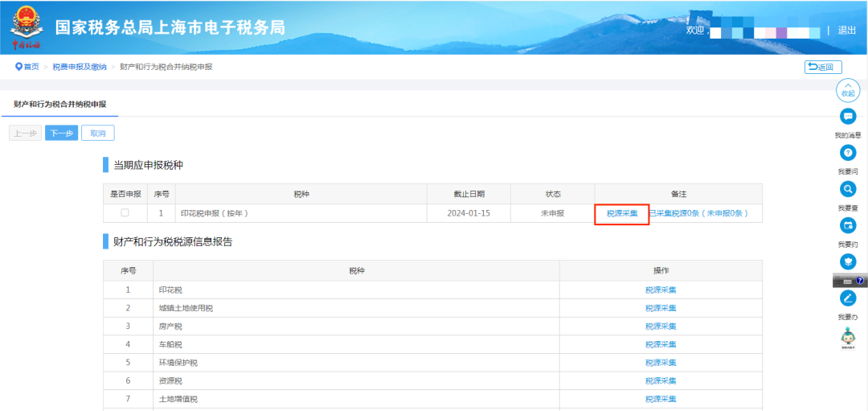Open 我要办 pencil icon
This screenshot has width=868, height=411.
point(848,298)
